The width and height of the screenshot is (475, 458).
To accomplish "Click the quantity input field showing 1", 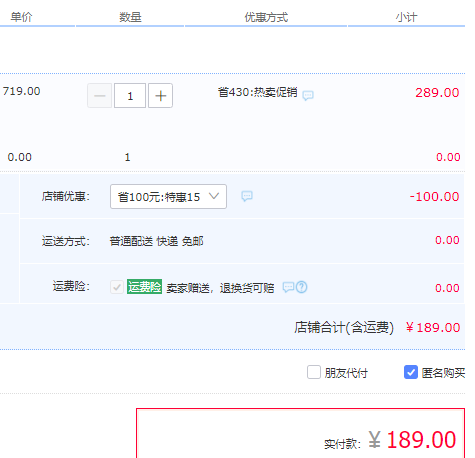I will point(130,96).
